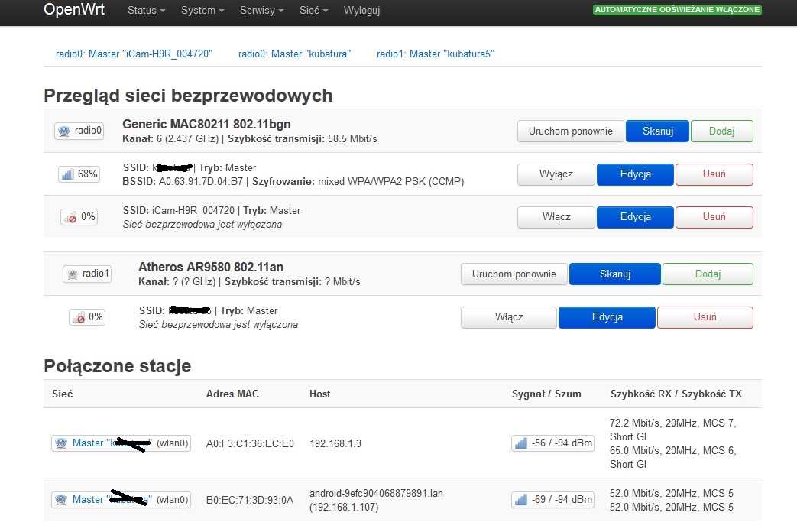Viewport: 797px width, 532px height.
Task: Click the -56 / -94 dBm signal badge
Action: (552, 443)
